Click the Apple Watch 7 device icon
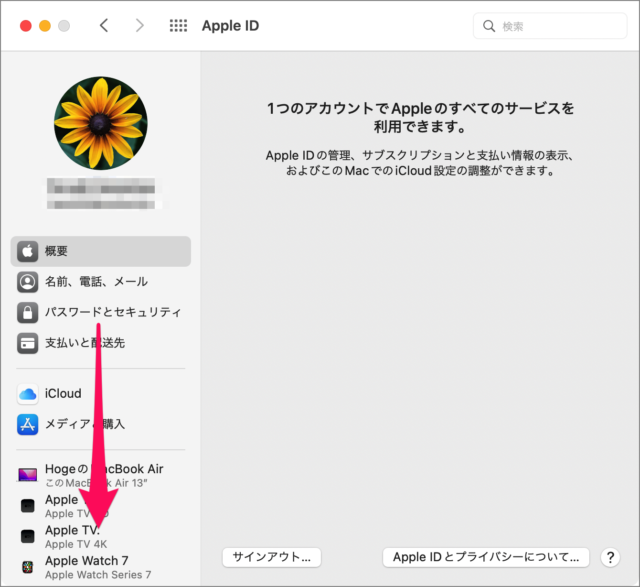Screen dimensions: 640x587 (27, 567)
